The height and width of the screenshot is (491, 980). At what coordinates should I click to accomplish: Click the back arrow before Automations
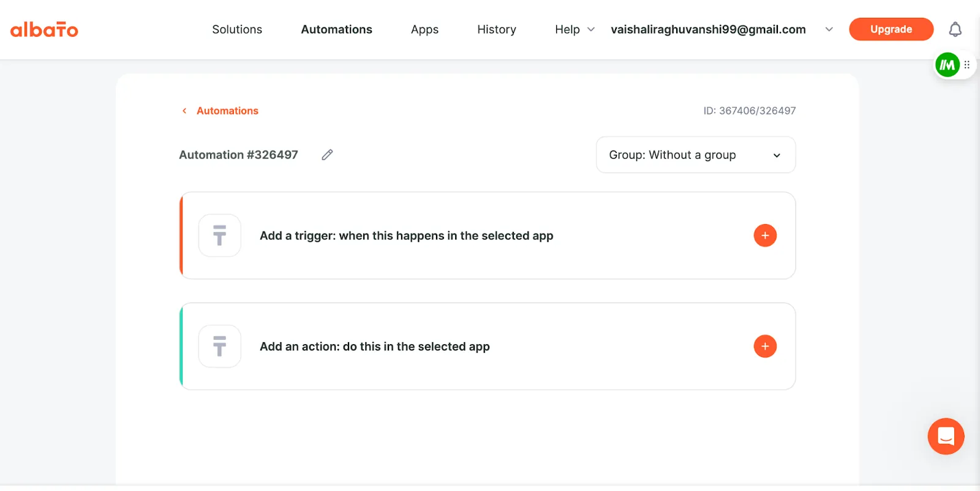coord(184,111)
